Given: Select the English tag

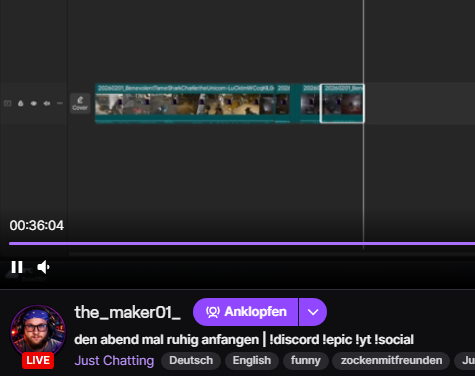Looking at the screenshot, I should [x=252, y=361].
